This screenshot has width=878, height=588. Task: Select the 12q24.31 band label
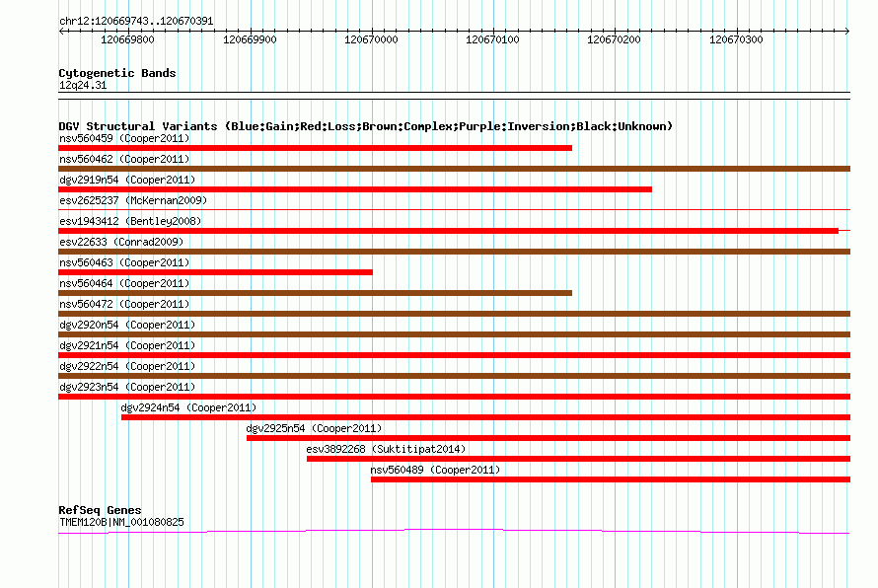(83, 85)
